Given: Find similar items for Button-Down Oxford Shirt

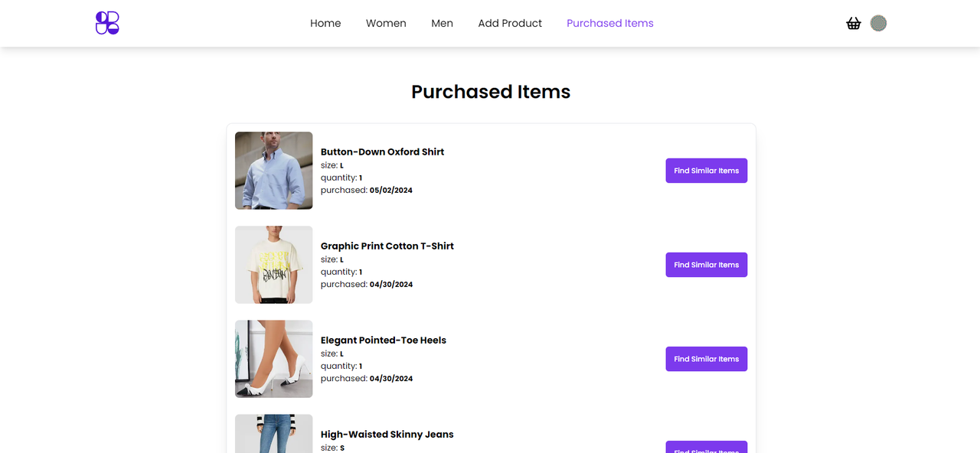Looking at the screenshot, I should coord(707,171).
